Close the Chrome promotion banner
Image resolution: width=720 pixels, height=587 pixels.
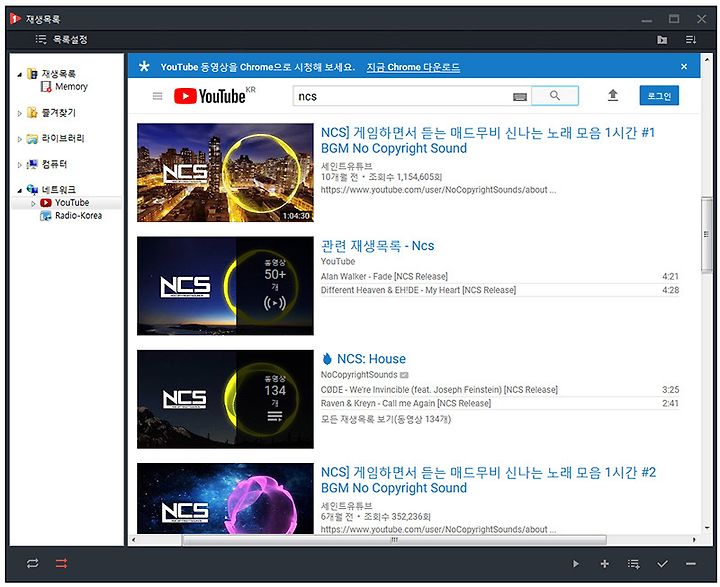coord(684,67)
